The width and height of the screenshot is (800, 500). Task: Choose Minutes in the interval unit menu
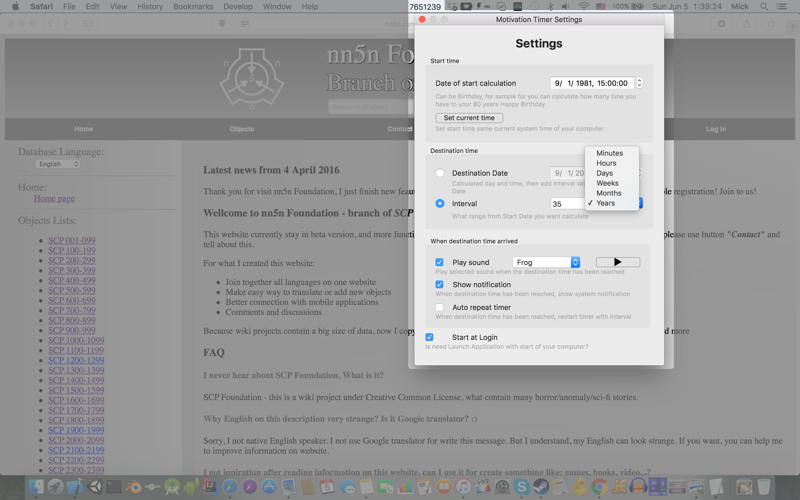610,153
